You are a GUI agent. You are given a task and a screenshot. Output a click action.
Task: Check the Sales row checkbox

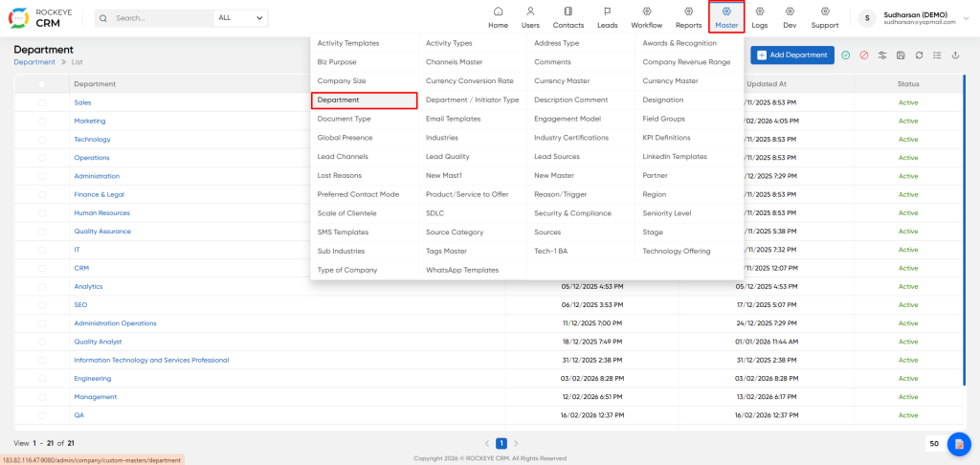click(42, 102)
